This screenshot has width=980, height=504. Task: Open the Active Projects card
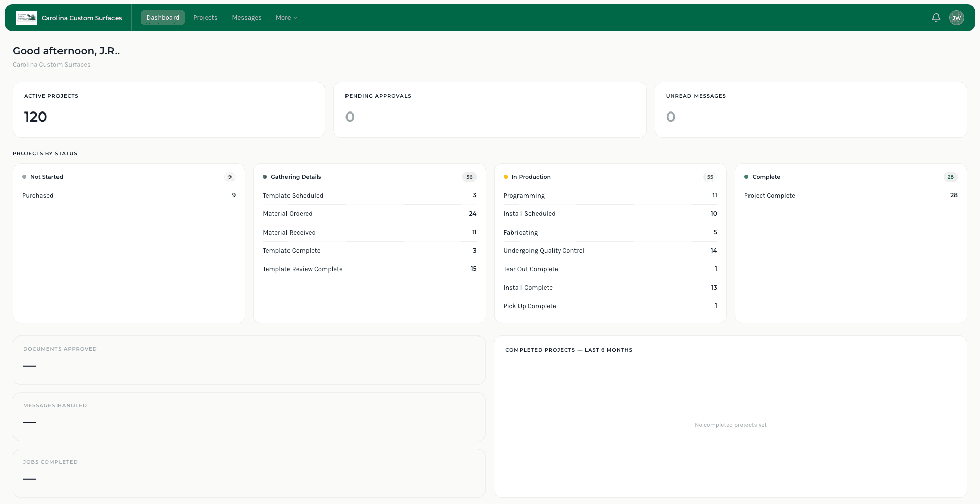click(168, 109)
